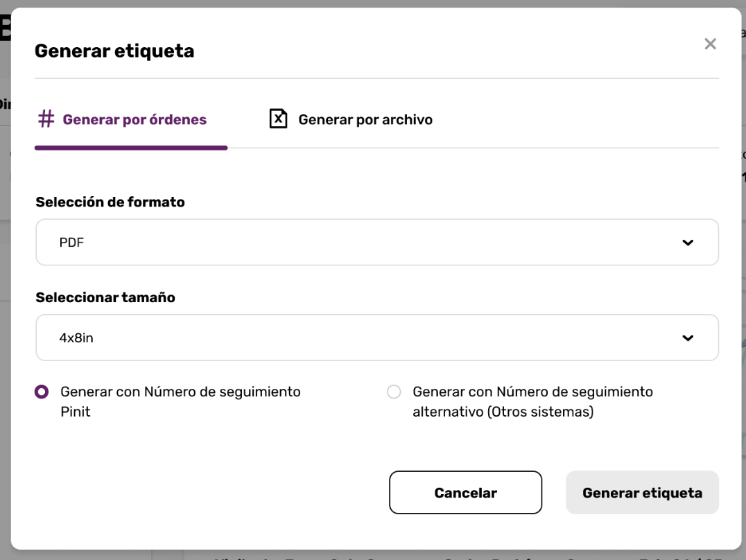
Task: Click the hash icon on Generar por órdenes
Action: click(x=46, y=119)
